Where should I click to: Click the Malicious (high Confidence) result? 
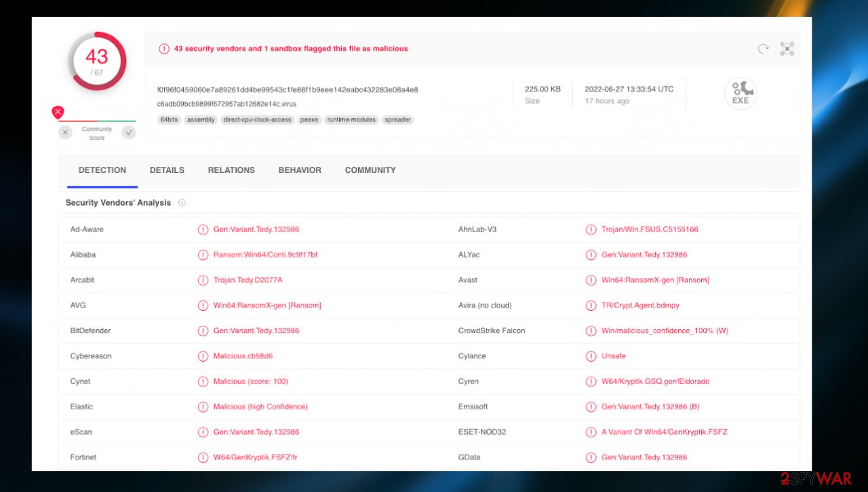260,407
